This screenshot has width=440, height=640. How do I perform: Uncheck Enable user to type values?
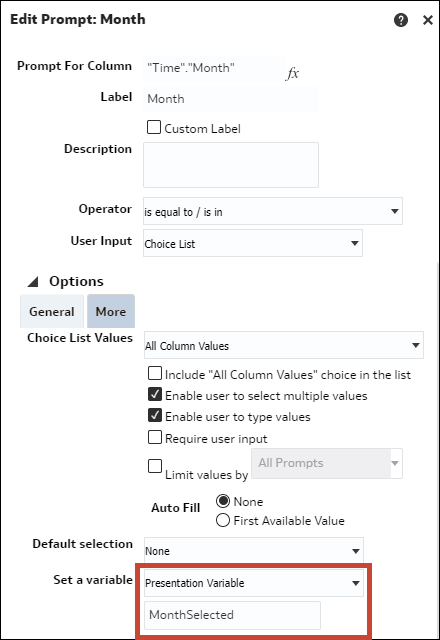pos(155,416)
